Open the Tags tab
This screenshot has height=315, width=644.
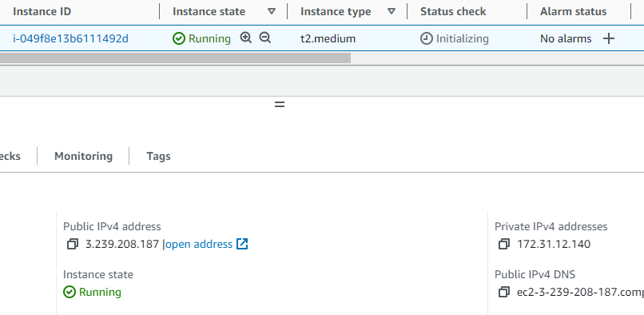tap(158, 156)
